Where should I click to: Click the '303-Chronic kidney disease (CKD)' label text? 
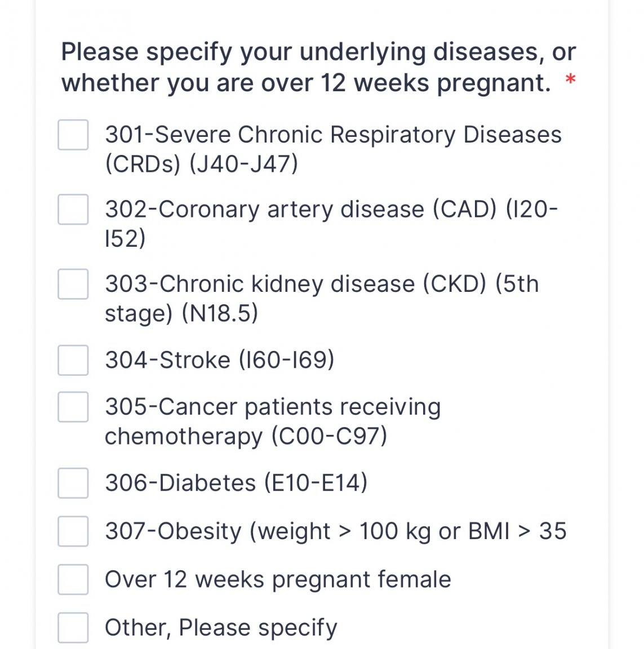click(296, 284)
